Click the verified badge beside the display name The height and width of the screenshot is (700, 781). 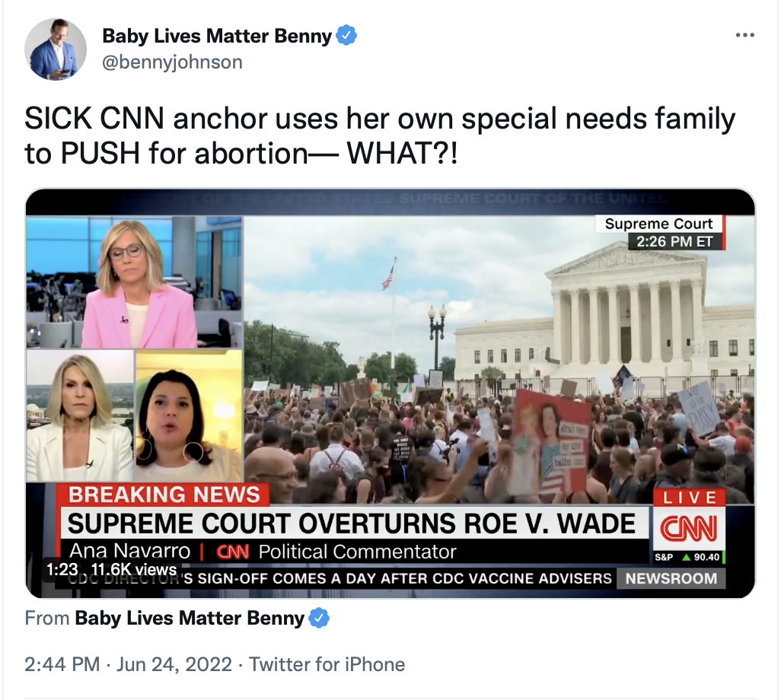pos(346,36)
